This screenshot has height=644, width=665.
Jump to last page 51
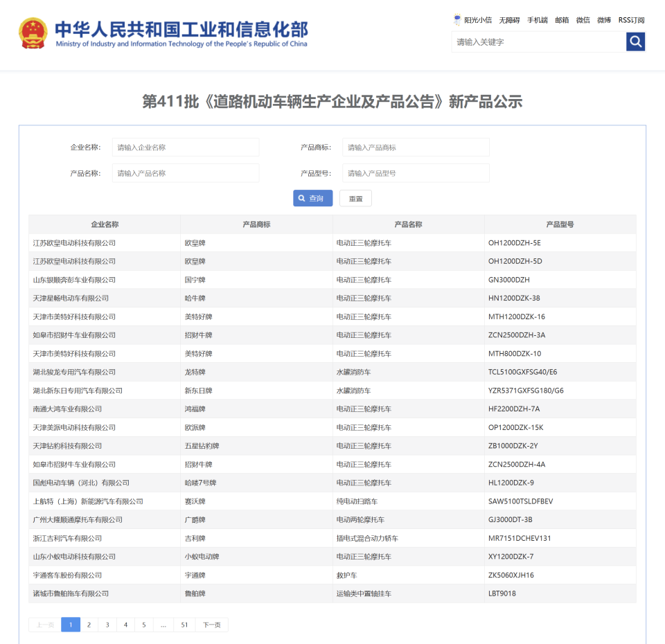click(x=184, y=625)
